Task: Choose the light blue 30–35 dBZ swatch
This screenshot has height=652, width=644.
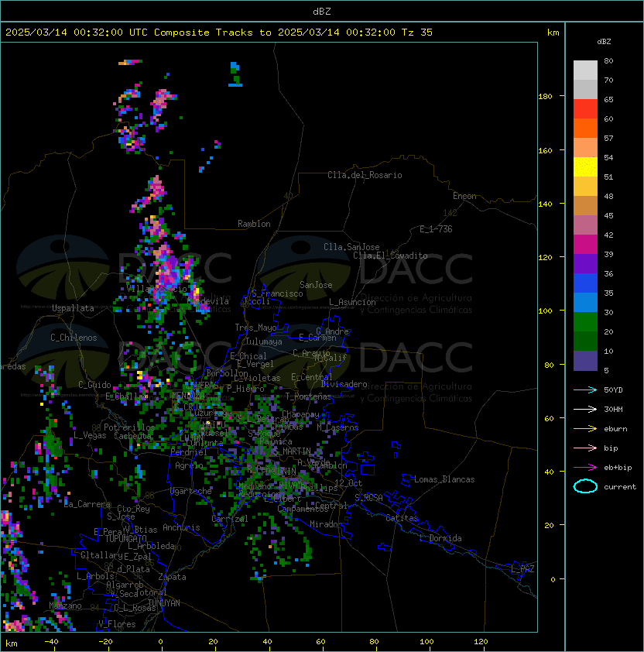Action: click(585, 302)
